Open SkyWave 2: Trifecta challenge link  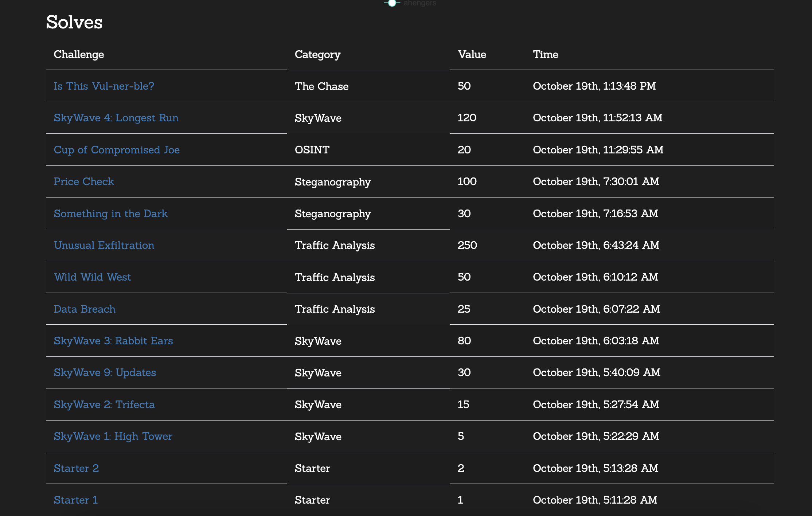click(x=104, y=404)
